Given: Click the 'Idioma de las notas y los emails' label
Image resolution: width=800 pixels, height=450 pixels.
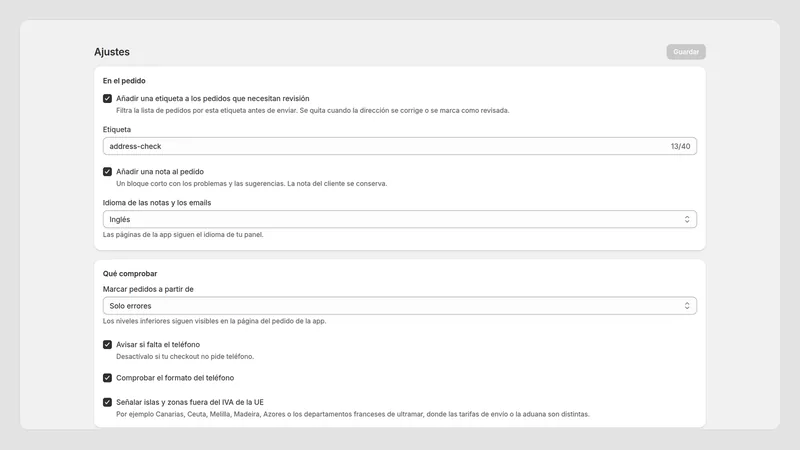Looking at the screenshot, I should click(x=157, y=203).
